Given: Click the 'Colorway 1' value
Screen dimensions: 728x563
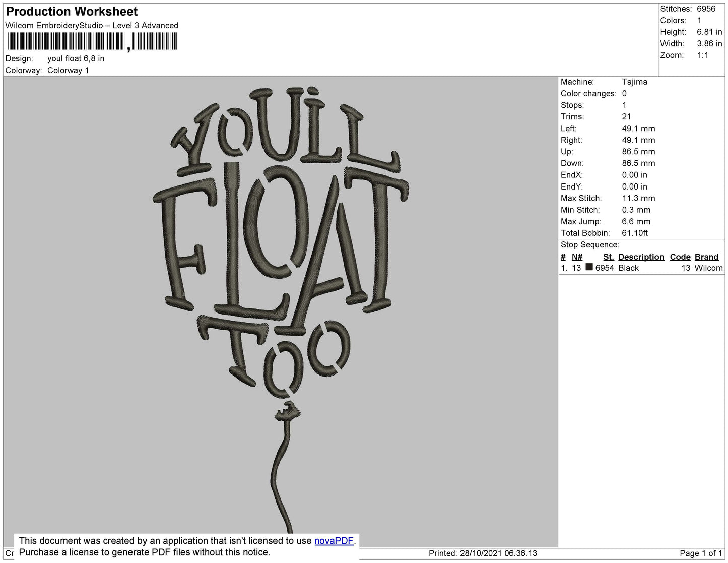Looking at the screenshot, I should pos(68,70).
